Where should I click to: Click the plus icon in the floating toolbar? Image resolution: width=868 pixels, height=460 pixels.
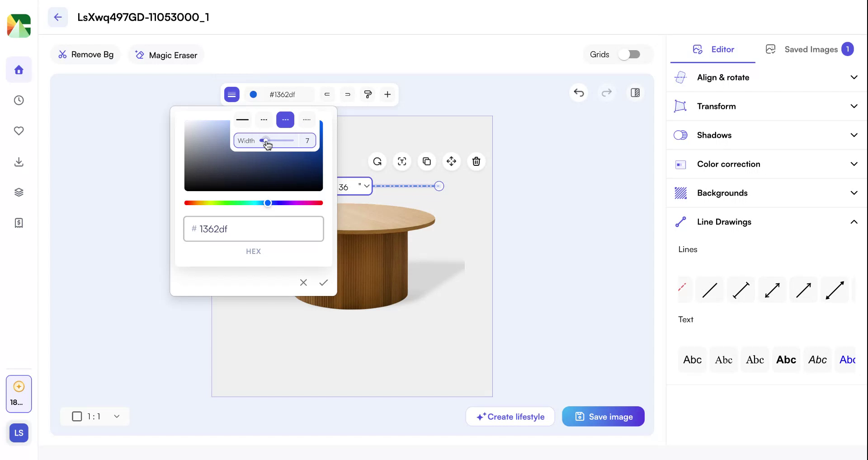[387, 94]
